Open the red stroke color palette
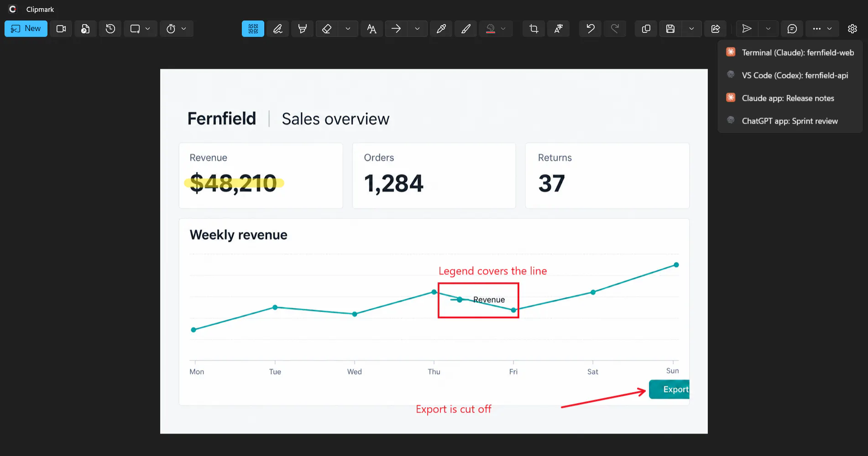The width and height of the screenshot is (868, 456). click(x=491, y=29)
